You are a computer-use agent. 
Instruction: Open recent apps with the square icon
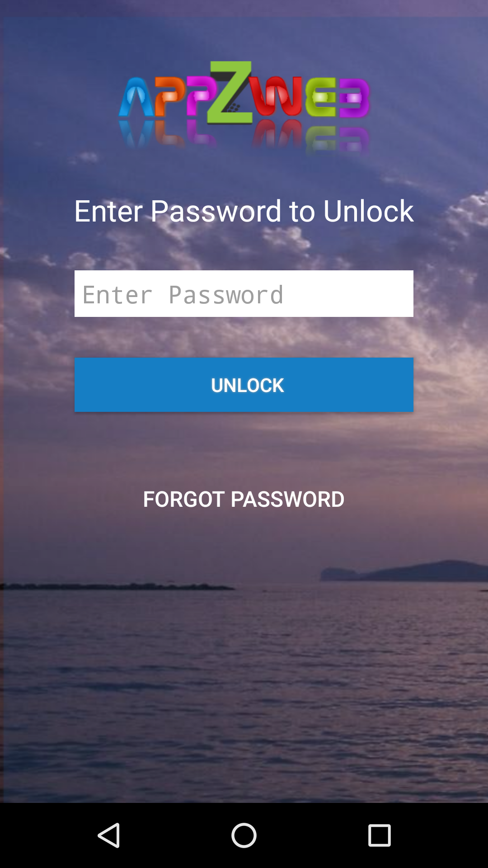click(x=379, y=835)
